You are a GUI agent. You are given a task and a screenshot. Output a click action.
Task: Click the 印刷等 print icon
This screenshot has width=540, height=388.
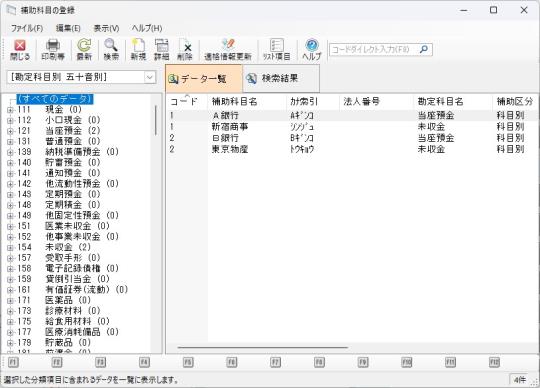pyautogui.click(x=53, y=50)
